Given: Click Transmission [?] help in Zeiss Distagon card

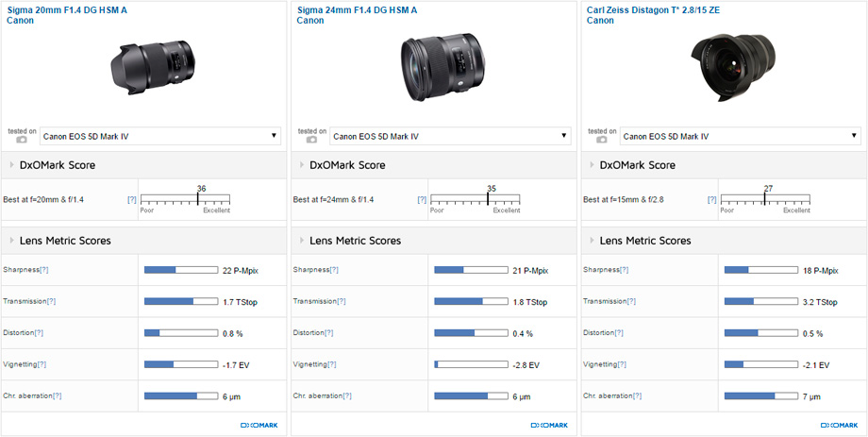Looking at the screenshot, I should (x=631, y=301).
